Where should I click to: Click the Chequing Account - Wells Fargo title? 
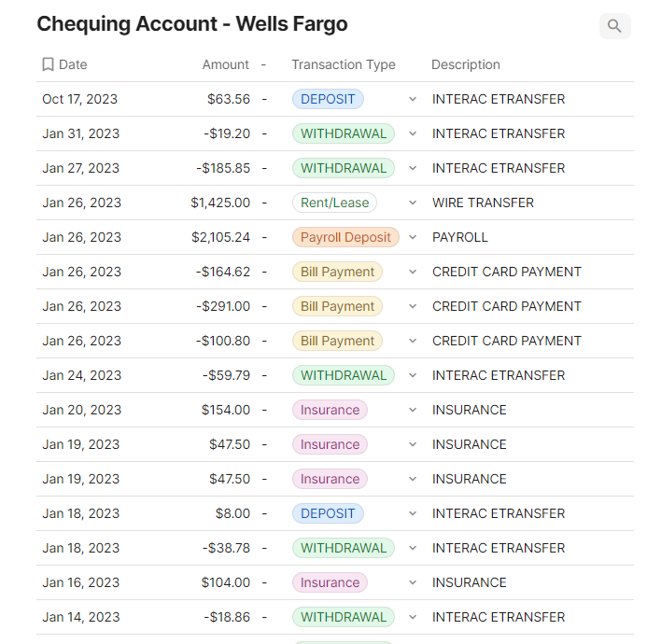pos(191,24)
